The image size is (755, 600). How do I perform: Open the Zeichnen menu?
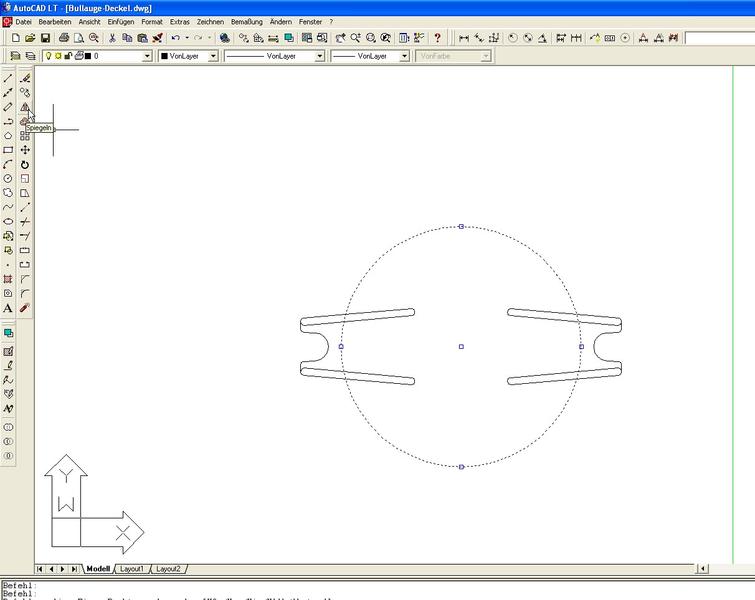click(x=210, y=22)
